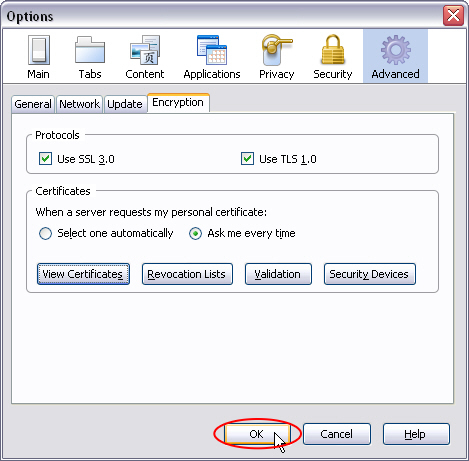Uncheck the Use TLS 1.0 checkbox

pyautogui.click(x=247, y=159)
